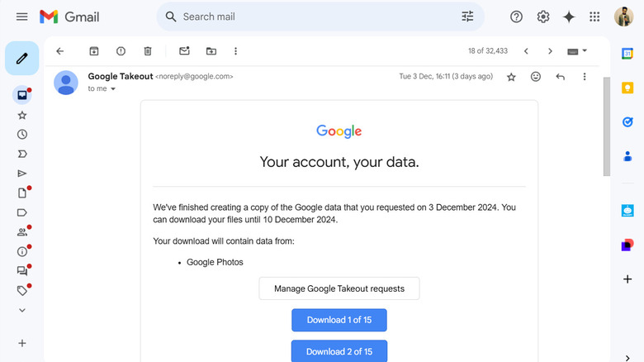Click the Download 1 of 15 button
Viewport: 644px width, 362px height.
tap(339, 320)
